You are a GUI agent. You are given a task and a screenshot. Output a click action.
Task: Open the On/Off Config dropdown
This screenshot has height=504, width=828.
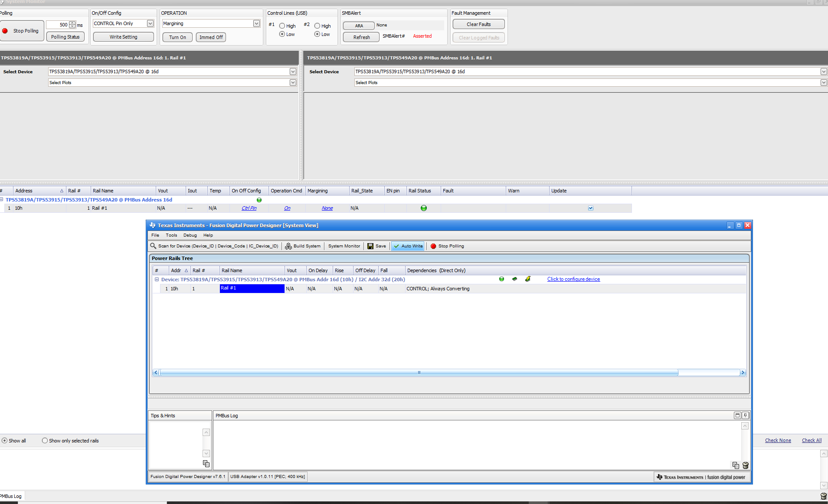[x=150, y=23]
